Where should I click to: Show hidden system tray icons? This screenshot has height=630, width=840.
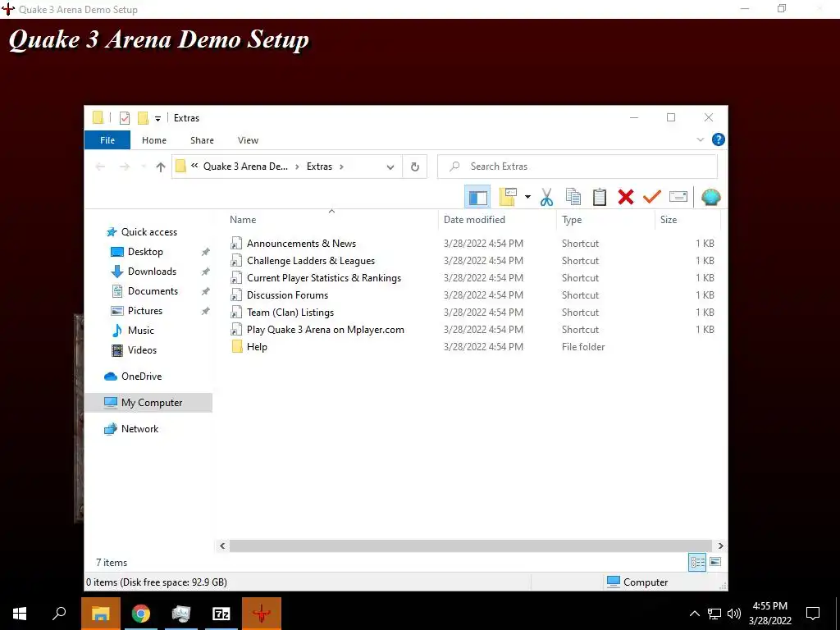click(x=694, y=614)
